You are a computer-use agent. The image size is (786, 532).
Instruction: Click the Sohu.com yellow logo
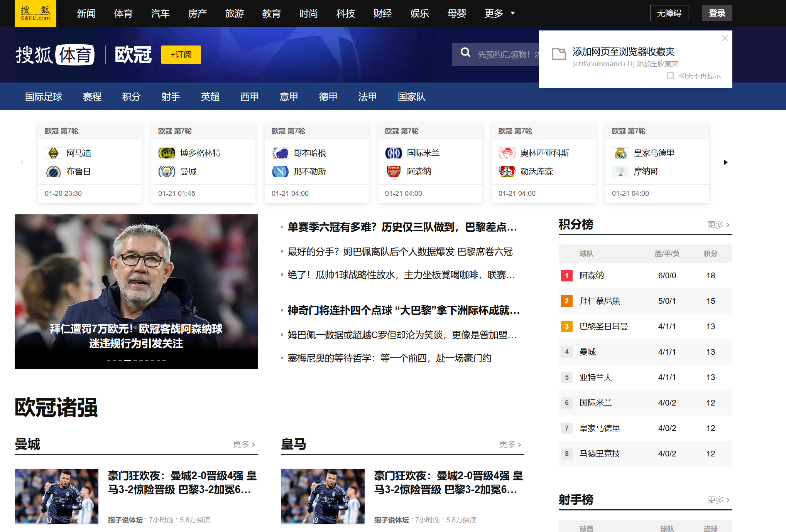click(x=35, y=13)
